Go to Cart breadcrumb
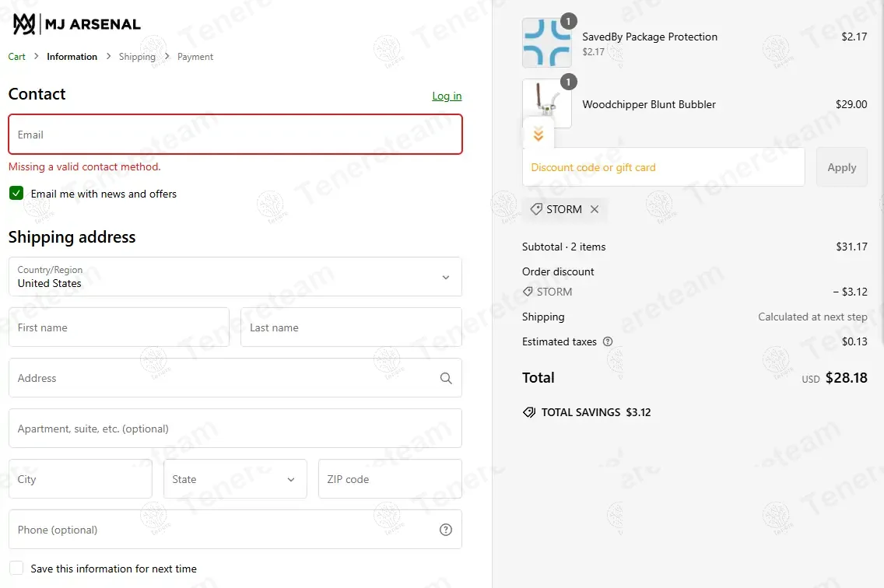 click(17, 56)
